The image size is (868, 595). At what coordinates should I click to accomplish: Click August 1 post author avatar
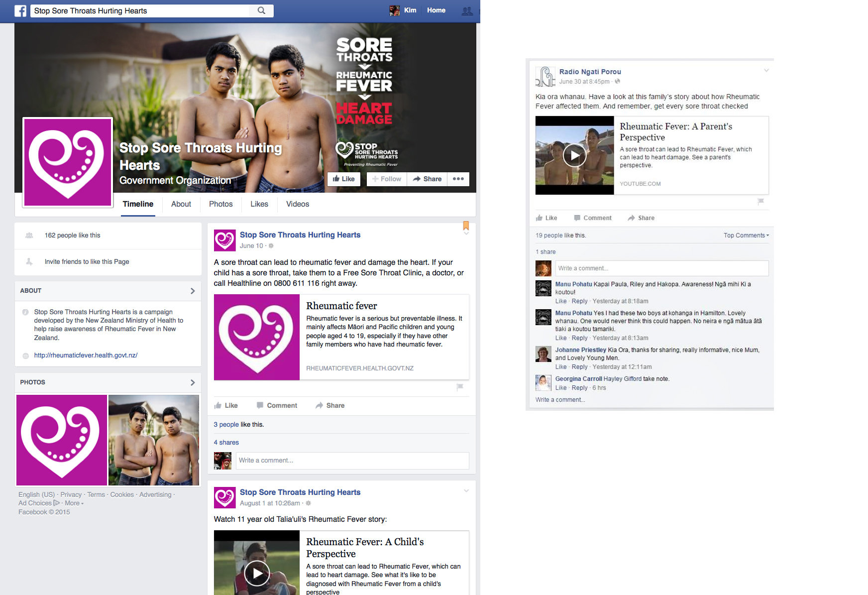point(224,497)
